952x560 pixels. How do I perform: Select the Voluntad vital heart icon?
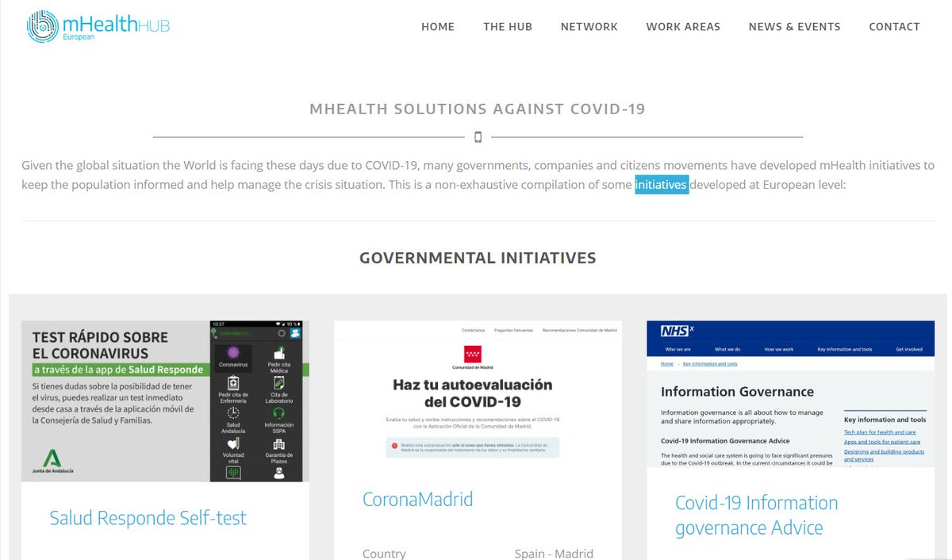click(232, 444)
